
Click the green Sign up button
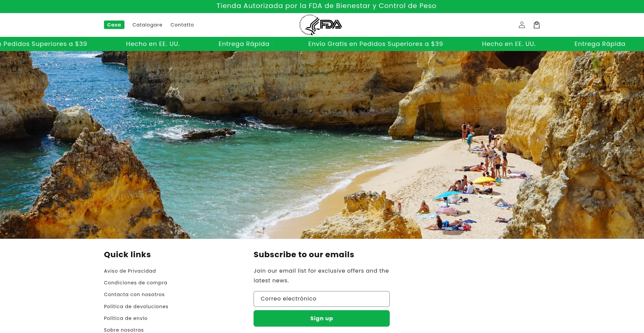point(322,318)
